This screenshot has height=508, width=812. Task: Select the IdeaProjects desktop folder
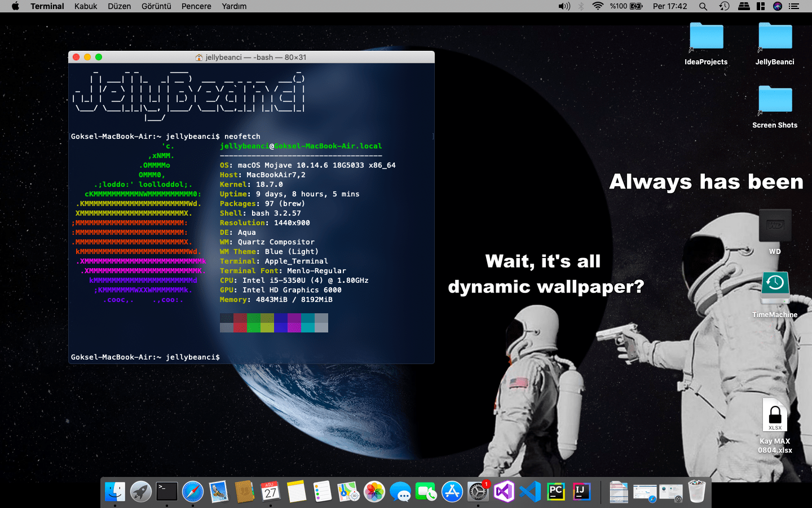(x=706, y=44)
